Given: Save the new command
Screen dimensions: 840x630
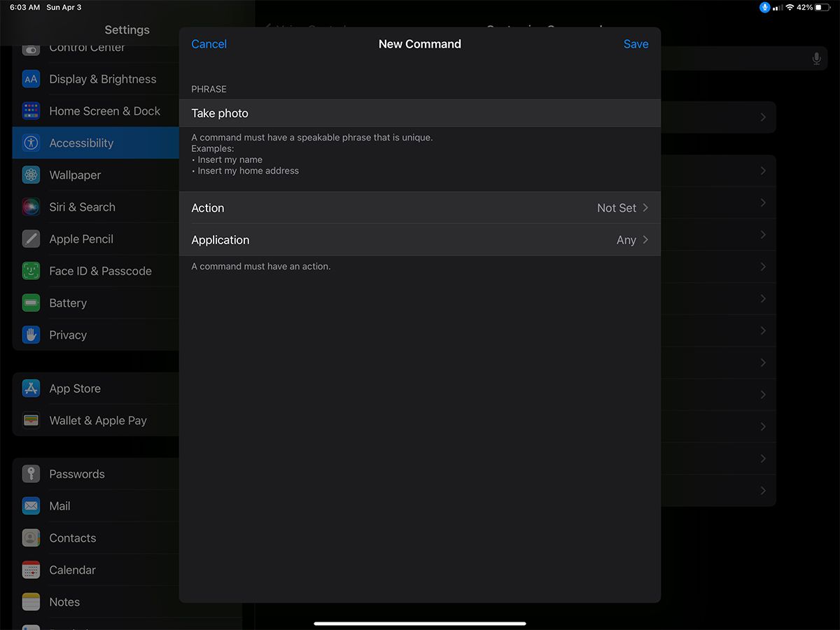Looking at the screenshot, I should coord(636,44).
